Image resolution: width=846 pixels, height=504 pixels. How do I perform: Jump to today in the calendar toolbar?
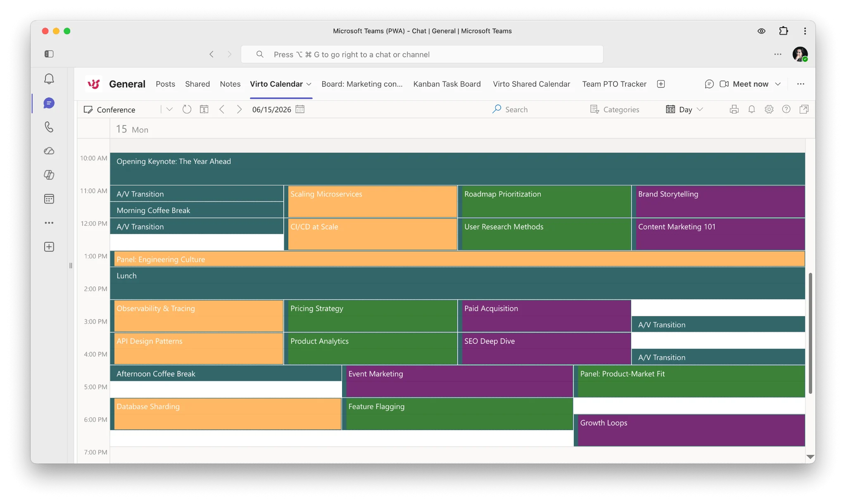tap(204, 109)
